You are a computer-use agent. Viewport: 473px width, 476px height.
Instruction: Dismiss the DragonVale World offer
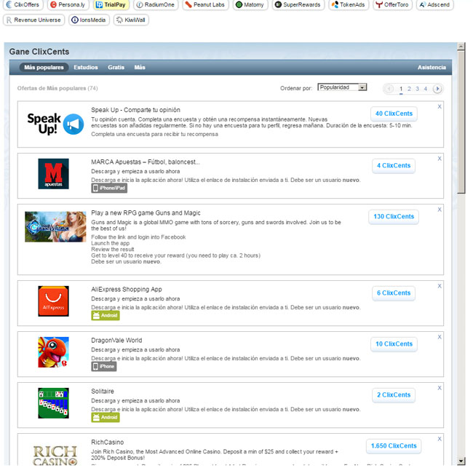click(440, 337)
